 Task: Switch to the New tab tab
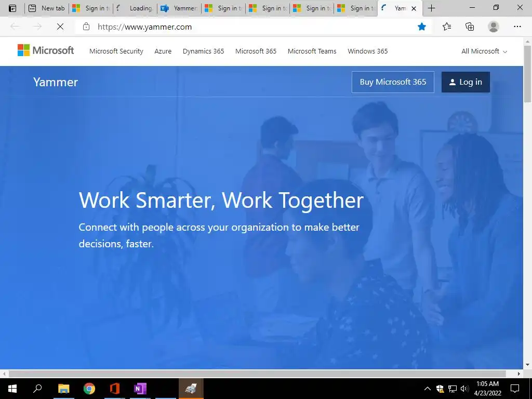(x=46, y=8)
